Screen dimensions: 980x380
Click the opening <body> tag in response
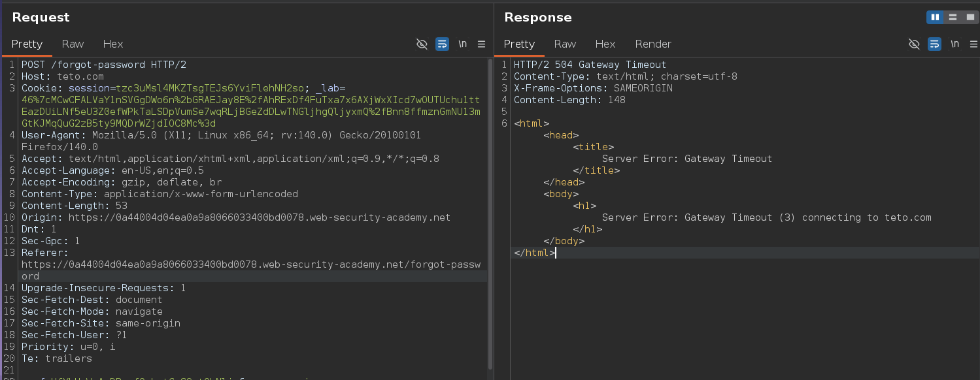[x=561, y=194]
